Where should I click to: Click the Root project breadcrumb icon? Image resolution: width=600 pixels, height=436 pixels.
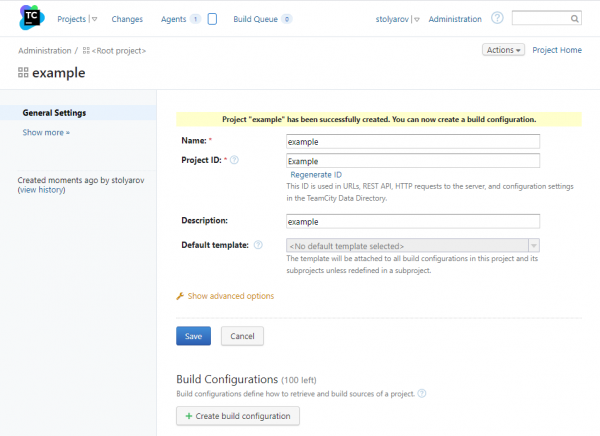87,50
